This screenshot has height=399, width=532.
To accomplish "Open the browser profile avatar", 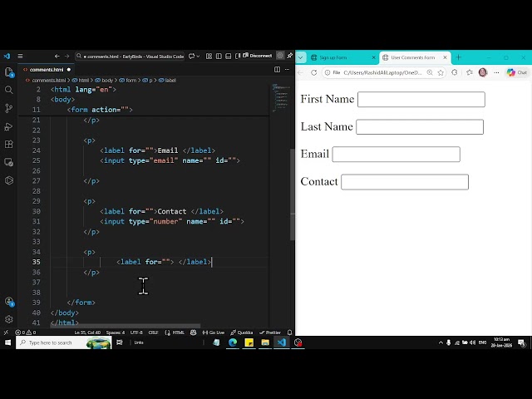I will click(483, 72).
